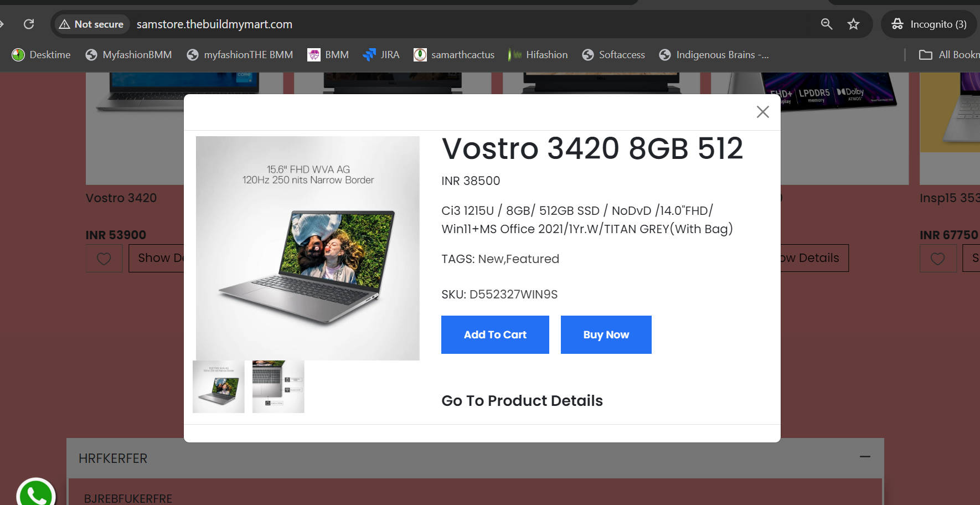Open the BMM bookmark
The width and height of the screenshot is (980, 505).
[328, 55]
